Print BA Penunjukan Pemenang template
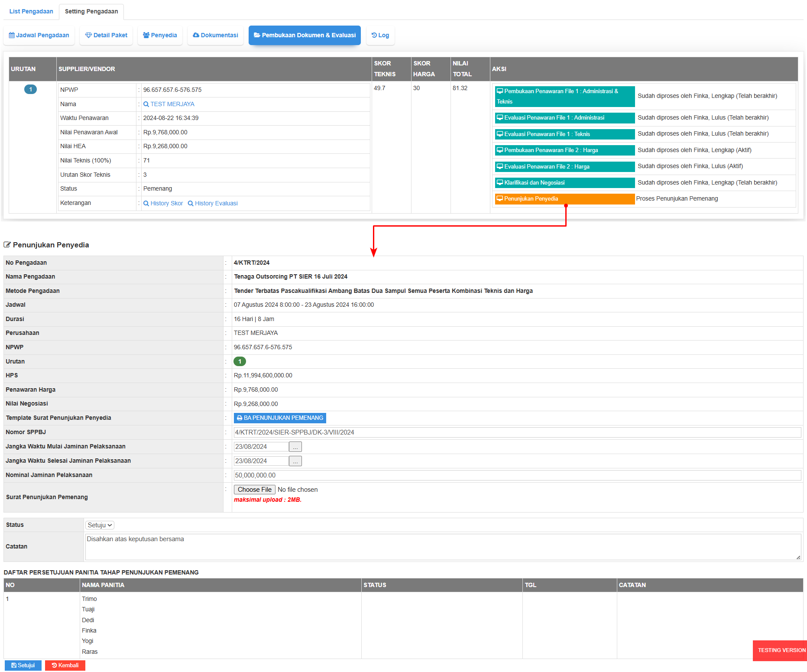This screenshot has height=672, width=807. tap(280, 418)
